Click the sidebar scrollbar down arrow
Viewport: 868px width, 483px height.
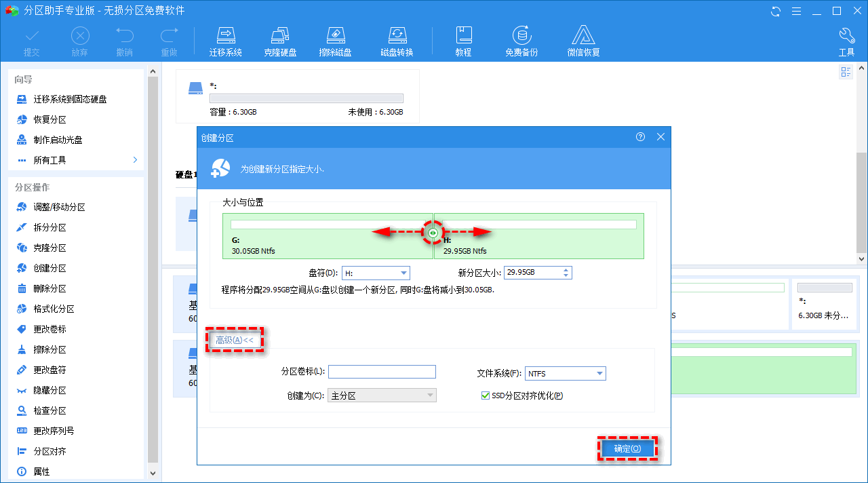coord(152,473)
